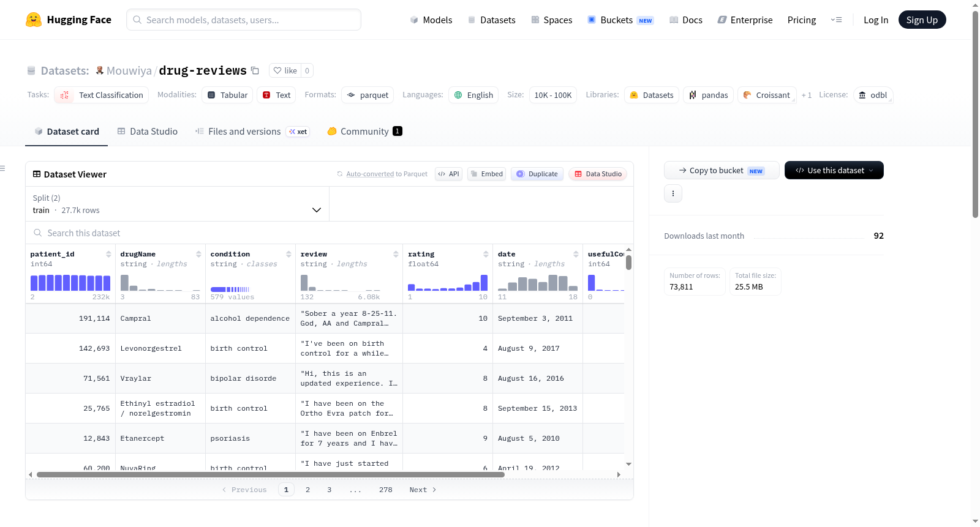Open the Split train dropdown
Image resolution: width=980 pixels, height=527 pixels.
tap(177, 204)
